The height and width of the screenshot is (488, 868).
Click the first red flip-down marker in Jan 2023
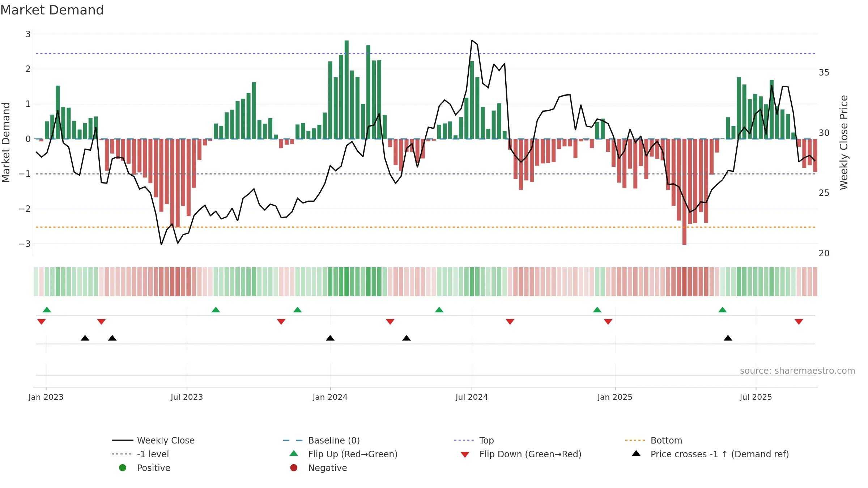(42, 322)
